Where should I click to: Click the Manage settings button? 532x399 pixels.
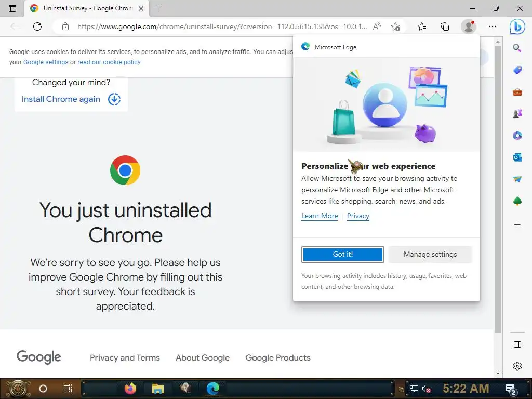pos(430,255)
